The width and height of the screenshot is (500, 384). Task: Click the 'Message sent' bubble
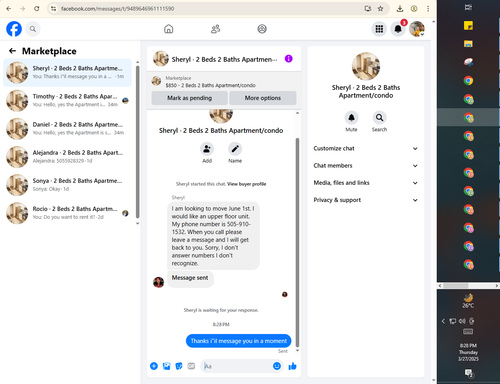point(190,278)
